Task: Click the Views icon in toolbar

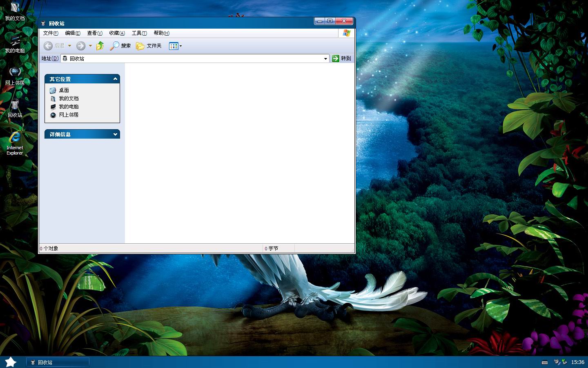Action: [x=174, y=46]
